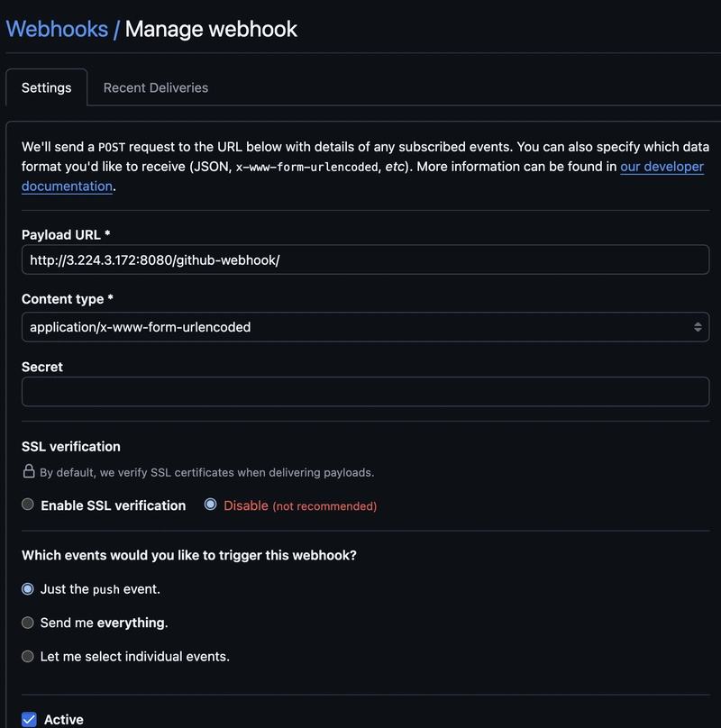Click the lock icon under SSL verification
This screenshot has height=728, width=721.
(x=29, y=471)
